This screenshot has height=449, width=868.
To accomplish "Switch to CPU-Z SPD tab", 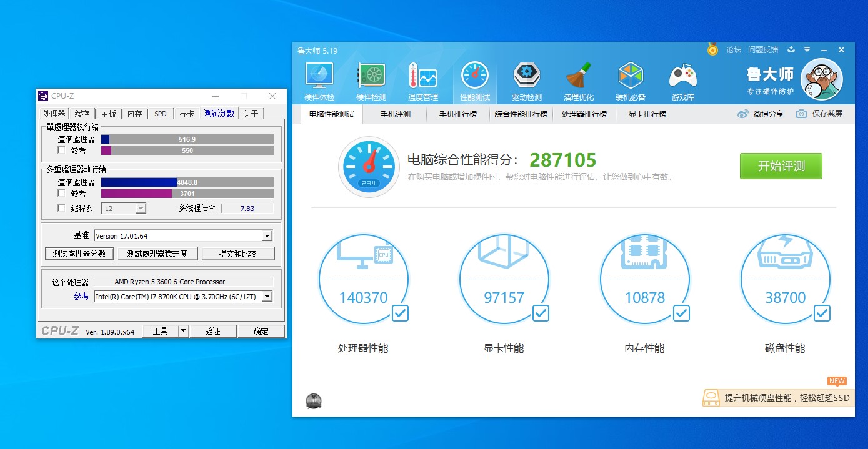I will 161,114.
